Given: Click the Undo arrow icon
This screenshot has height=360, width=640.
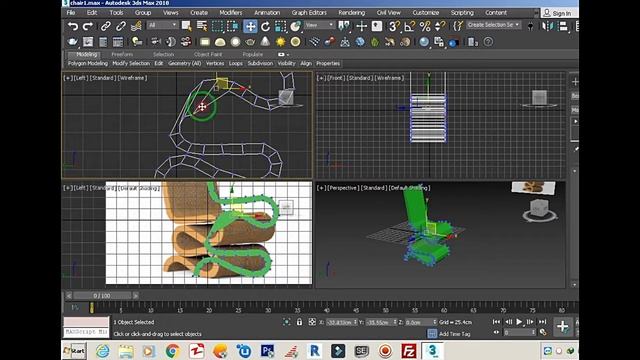Looking at the screenshot, I should pyautogui.click(x=73, y=27).
